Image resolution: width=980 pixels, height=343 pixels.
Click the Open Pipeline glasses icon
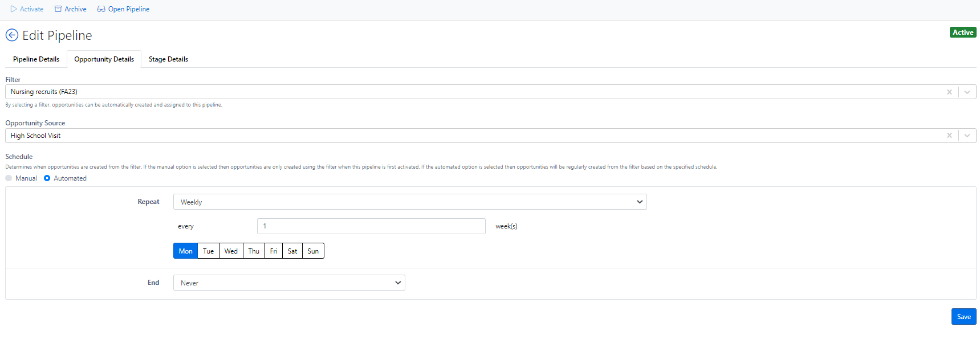click(x=101, y=9)
